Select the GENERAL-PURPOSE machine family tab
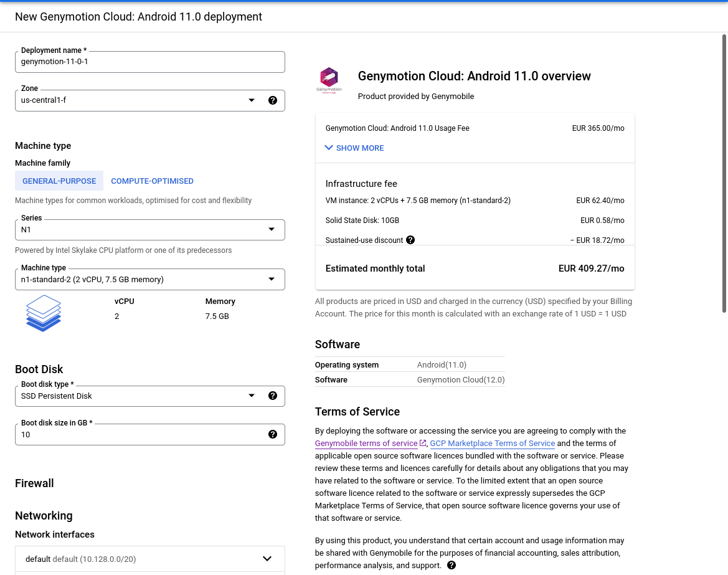 pyautogui.click(x=59, y=181)
